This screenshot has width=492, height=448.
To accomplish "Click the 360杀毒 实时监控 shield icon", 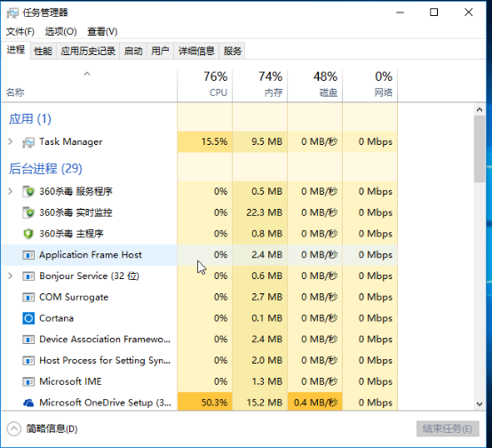I will coord(28,212).
